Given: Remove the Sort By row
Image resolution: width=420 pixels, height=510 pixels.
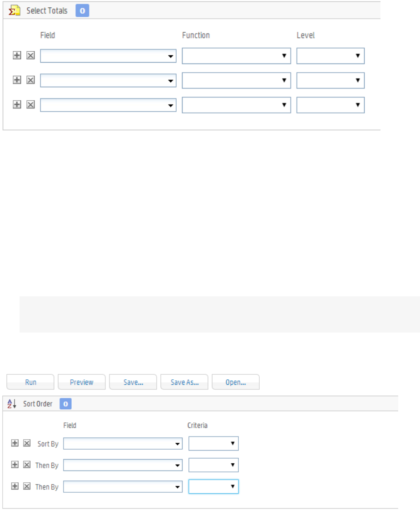Looking at the screenshot, I should coord(27,443).
